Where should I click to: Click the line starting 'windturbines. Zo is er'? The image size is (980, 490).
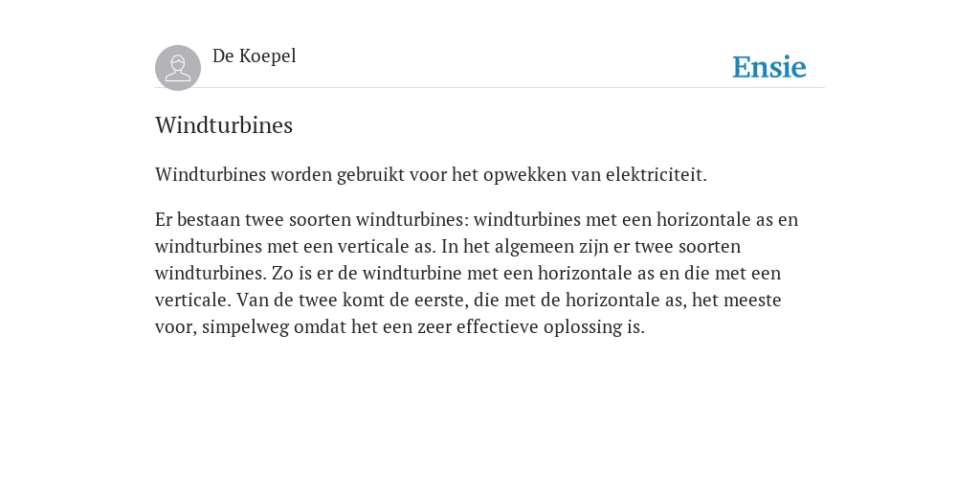coord(467,274)
